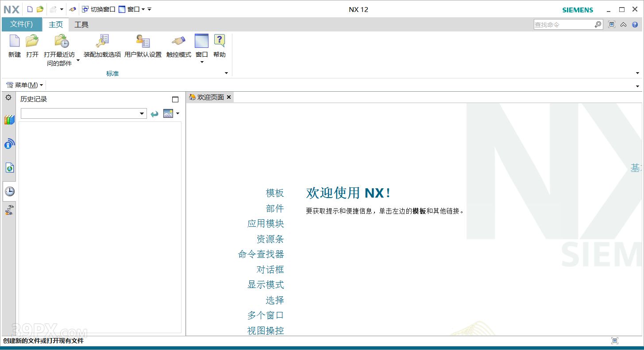Open the 多个窗口 multiple windows link

click(x=266, y=315)
